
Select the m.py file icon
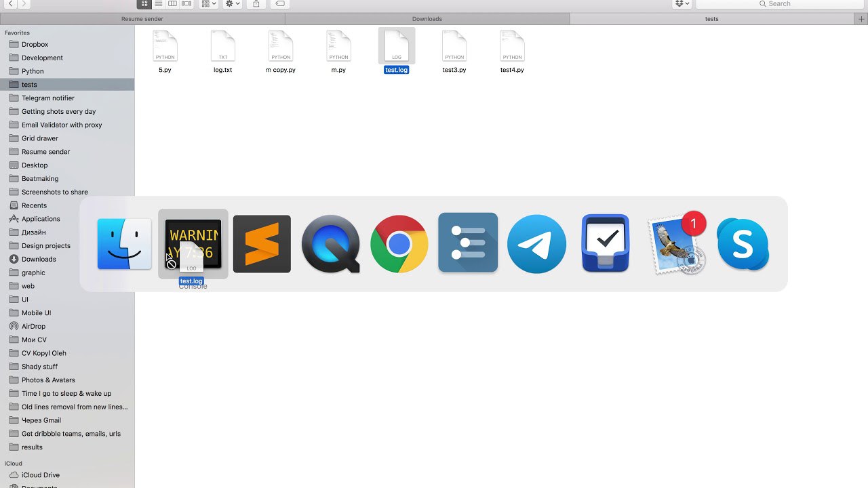338,46
